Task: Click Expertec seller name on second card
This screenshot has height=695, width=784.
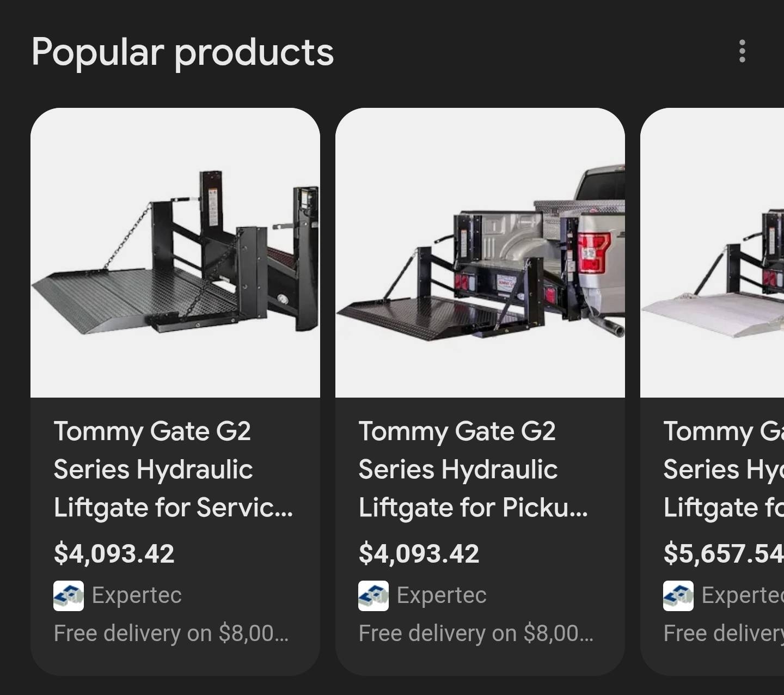Action: [442, 595]
